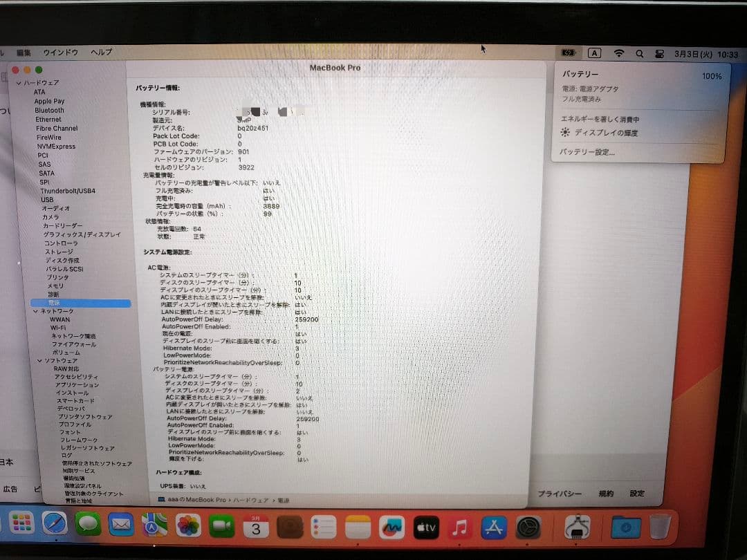747x560 pixels.
Task: Select ファイアウォール in the sidebar
Action: pyautogui.click(x=74, y=344)
